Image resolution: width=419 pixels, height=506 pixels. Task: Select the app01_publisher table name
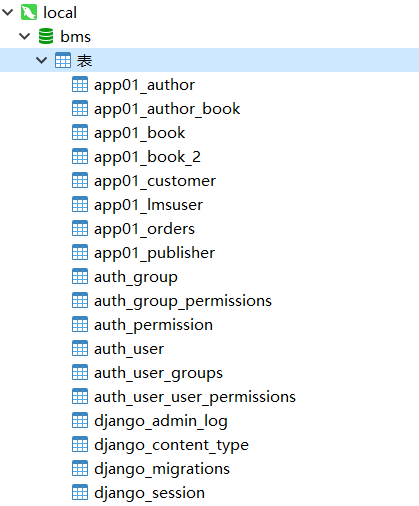pyautogui.click(x=154, y=253)
